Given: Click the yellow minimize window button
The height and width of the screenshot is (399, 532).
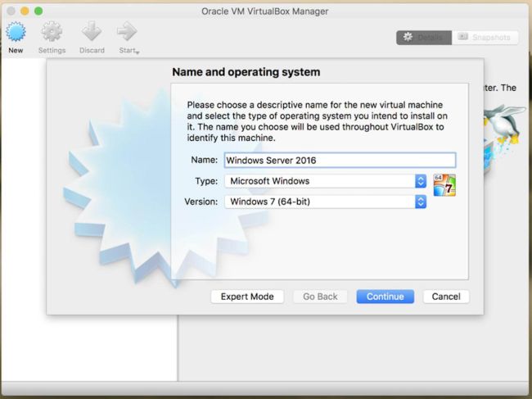Looking at the screenshot, I should [x=25, y=11].
